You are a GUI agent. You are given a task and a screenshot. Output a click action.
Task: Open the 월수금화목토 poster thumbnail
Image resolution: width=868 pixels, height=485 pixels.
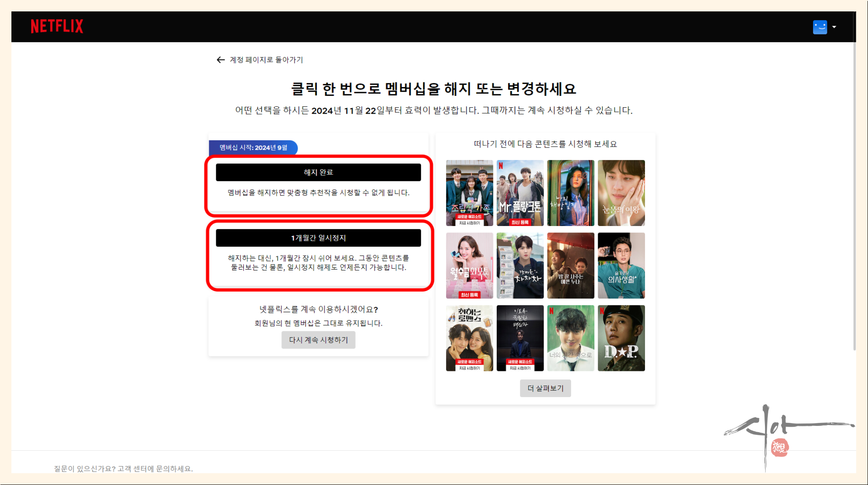[x=469, y=265]
